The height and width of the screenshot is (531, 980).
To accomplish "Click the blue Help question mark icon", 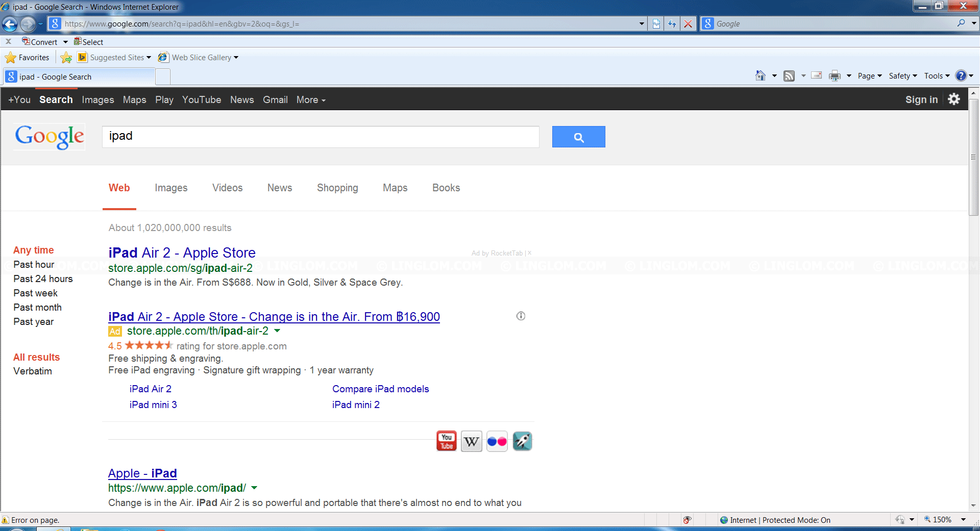I will coord(961,75).
